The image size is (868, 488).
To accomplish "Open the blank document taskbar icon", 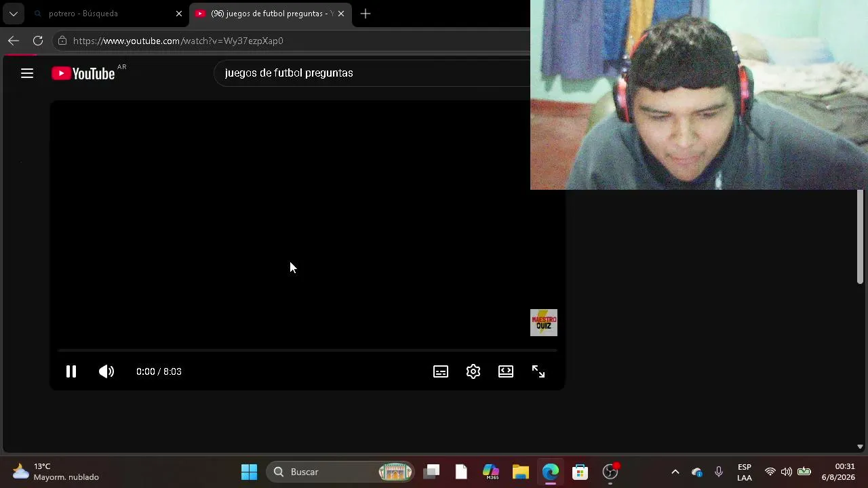I will click(461, 472).
